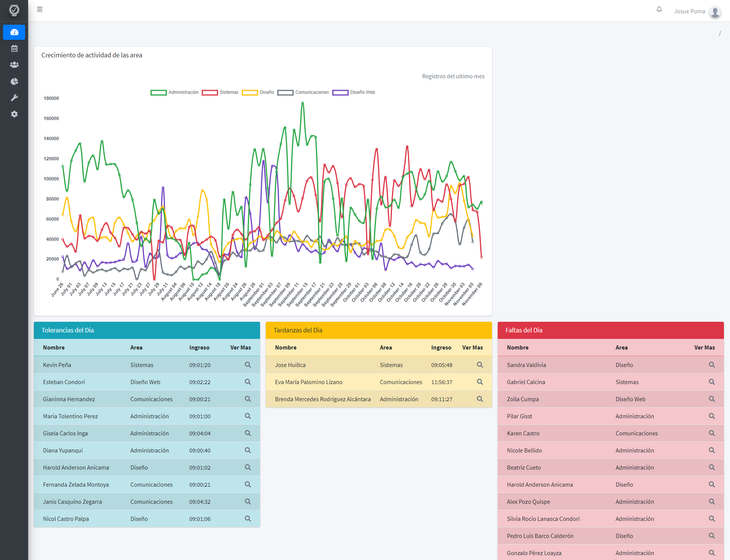Viewport: 730px width, 560px height.
Task: View details for Beatriz Cueto
Action: (712, 467)
